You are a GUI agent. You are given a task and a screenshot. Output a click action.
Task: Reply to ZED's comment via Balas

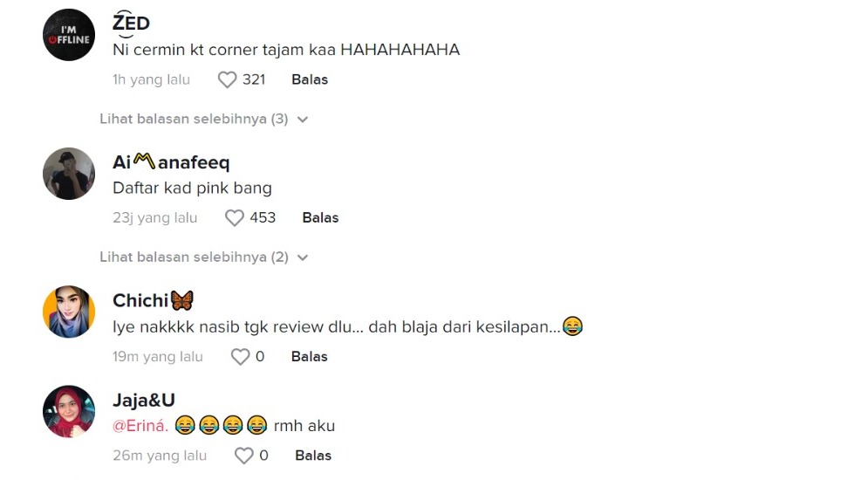[x=310, y=79]
